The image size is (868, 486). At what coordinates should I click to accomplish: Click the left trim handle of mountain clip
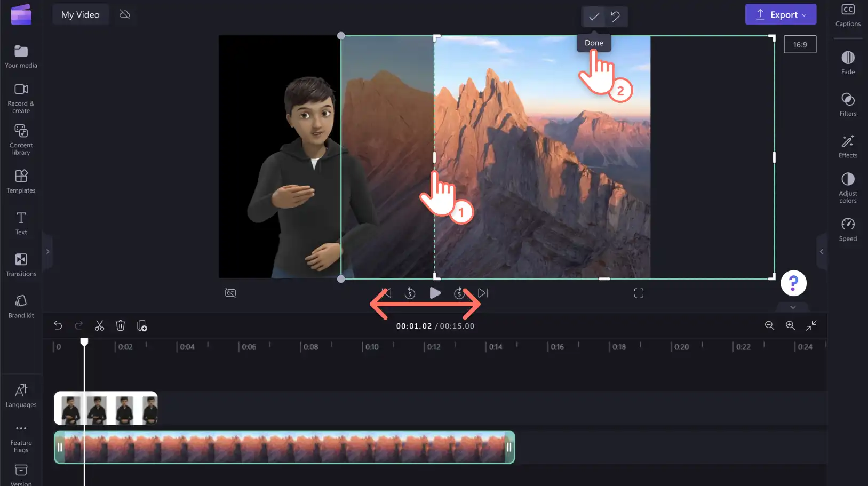point(60,447)
